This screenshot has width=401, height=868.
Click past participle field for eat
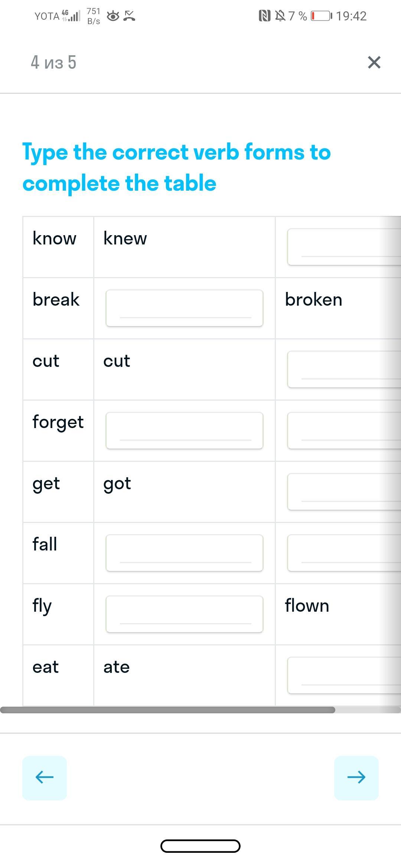pyautogui.click(x=344, y=675)
